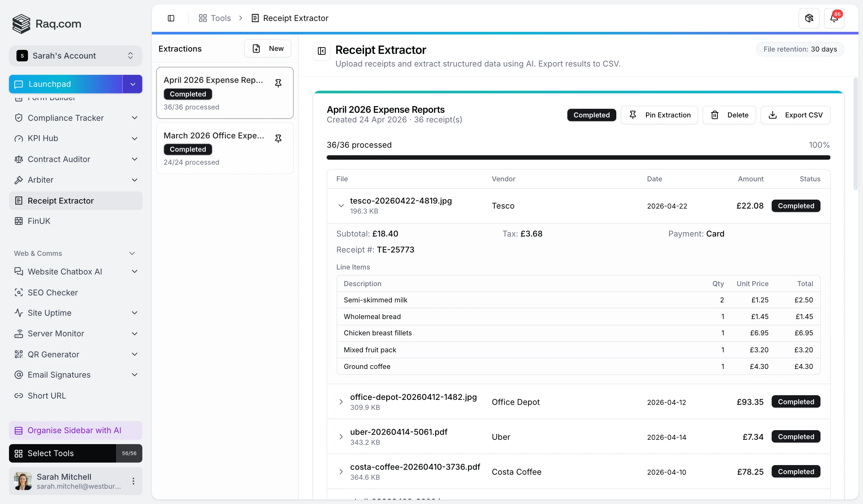863x504 pixels.
Task: Click the package search icon in header
Action: [x=809, y=18]
